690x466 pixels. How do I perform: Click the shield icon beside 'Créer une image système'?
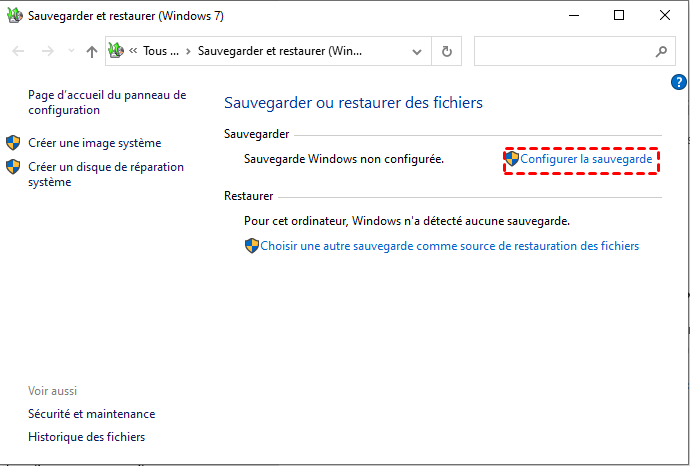pos(13,143)
